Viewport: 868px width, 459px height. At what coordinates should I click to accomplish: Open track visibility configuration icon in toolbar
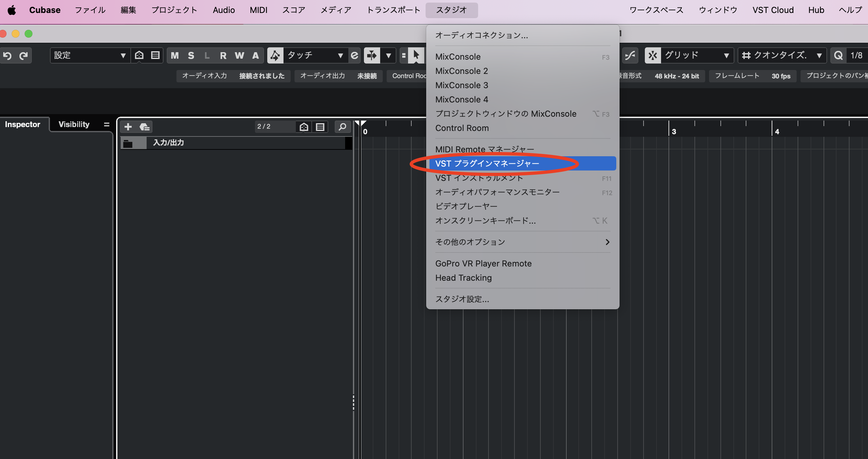139,55
